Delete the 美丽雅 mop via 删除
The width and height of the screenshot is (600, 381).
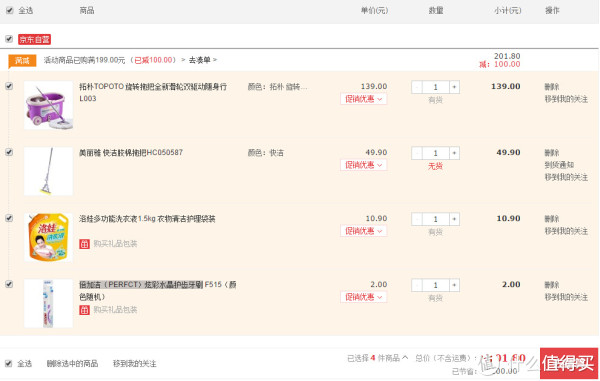552,153
